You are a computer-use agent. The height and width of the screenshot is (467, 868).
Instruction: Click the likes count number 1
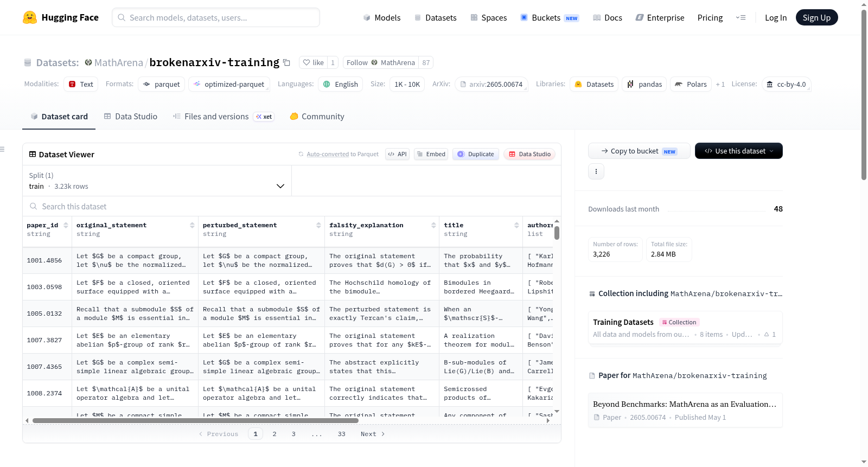333,62
